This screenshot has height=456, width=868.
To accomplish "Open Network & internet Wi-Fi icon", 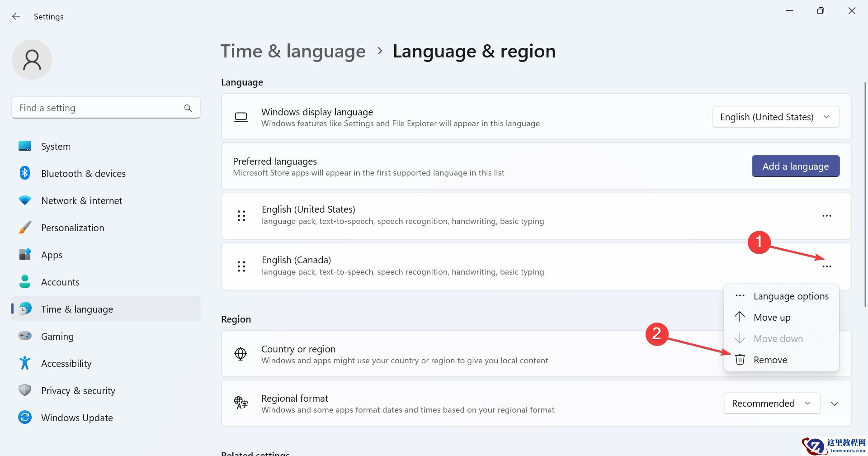I will [x=25, y=200].
